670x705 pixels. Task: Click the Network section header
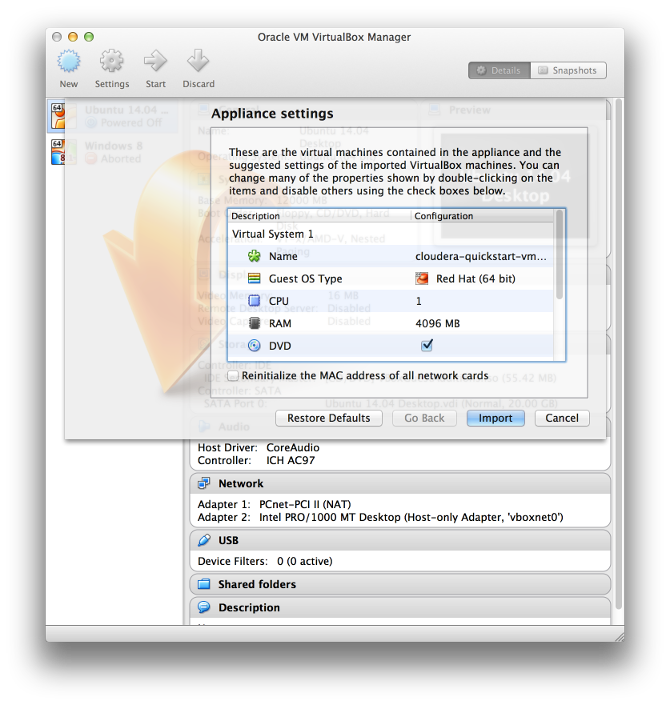400,484
